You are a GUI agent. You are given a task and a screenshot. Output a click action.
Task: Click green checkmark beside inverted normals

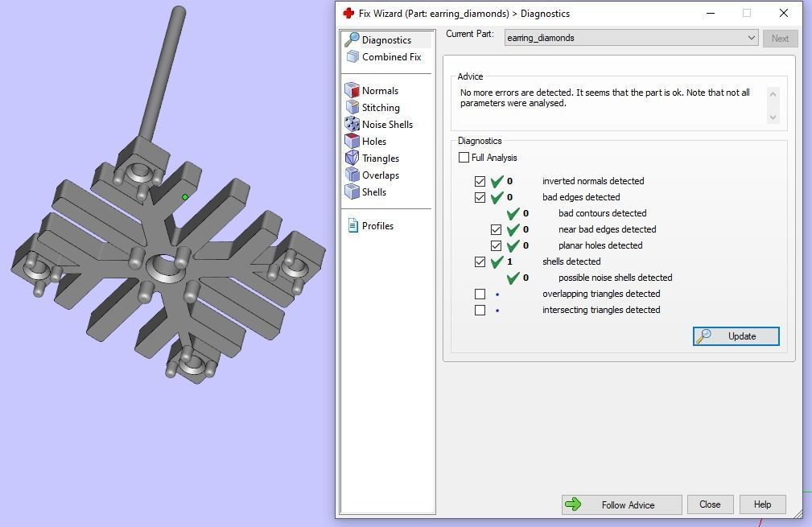pyautogui.click(x=497, y=181)
